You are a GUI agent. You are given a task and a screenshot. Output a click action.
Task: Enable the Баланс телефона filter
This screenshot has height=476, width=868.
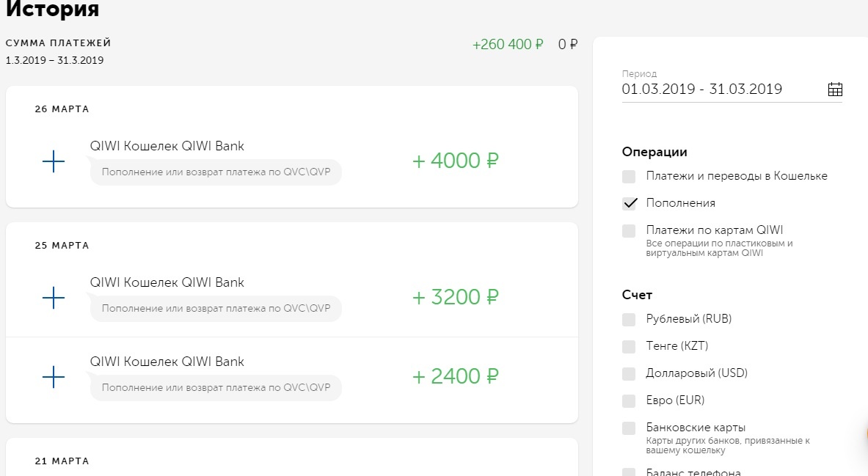pos(629,472)
